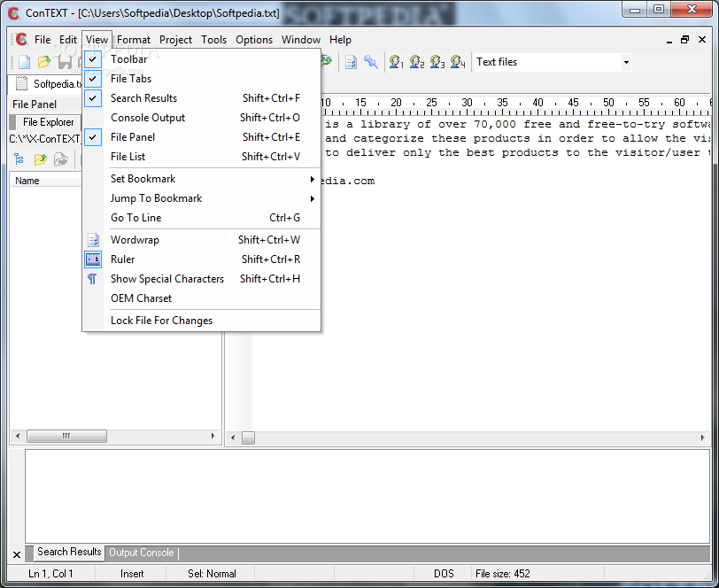Click the 'Sel: Normal' status bar cell

(212, 574)
